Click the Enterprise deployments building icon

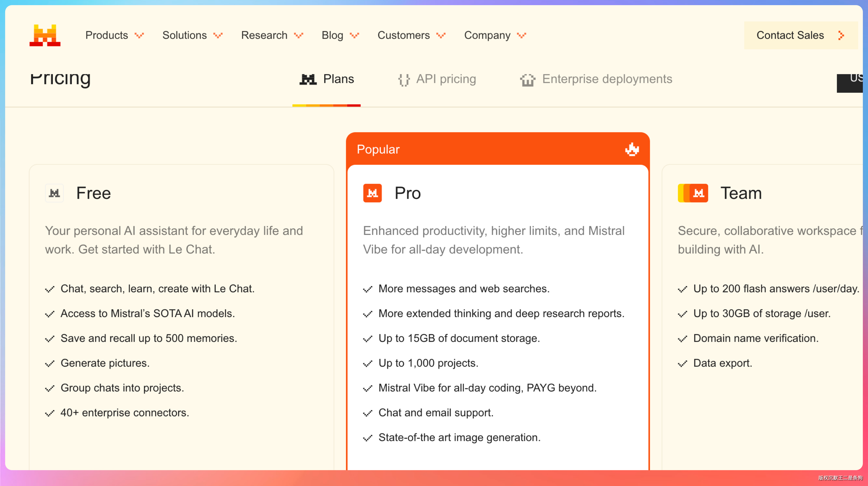coord(527,80)
